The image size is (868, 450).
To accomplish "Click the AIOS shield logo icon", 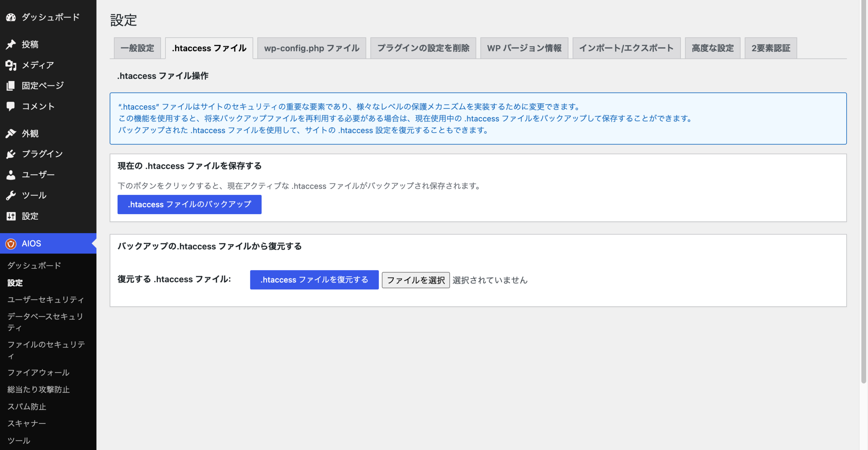I will click(x=11, y=244).
